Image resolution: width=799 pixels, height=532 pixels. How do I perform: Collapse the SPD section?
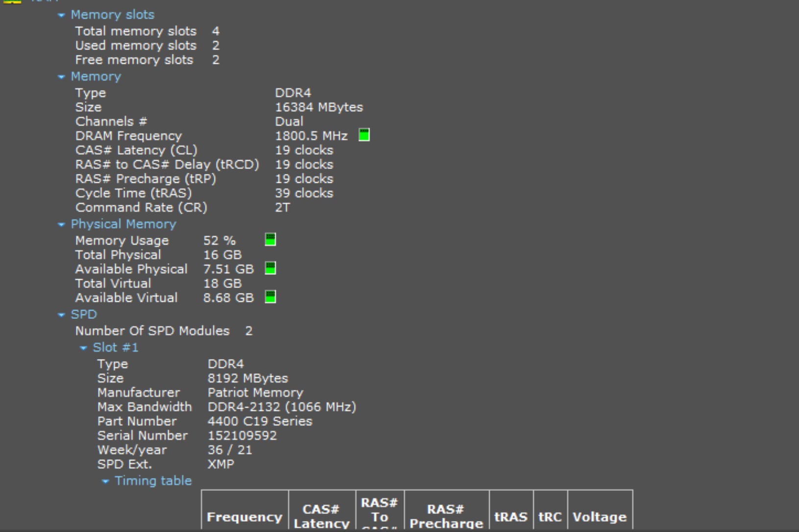pyautogui.click(x=61, y=315)
